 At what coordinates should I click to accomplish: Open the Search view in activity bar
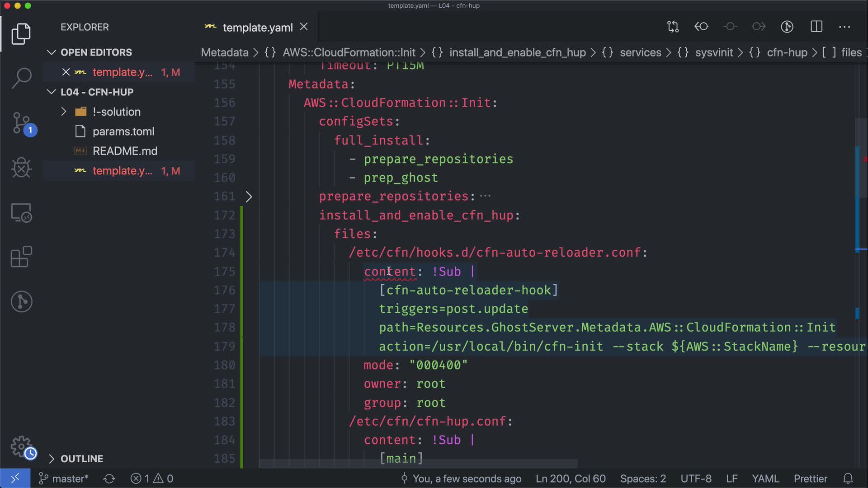pyautogui.click(x=21, y=78)
